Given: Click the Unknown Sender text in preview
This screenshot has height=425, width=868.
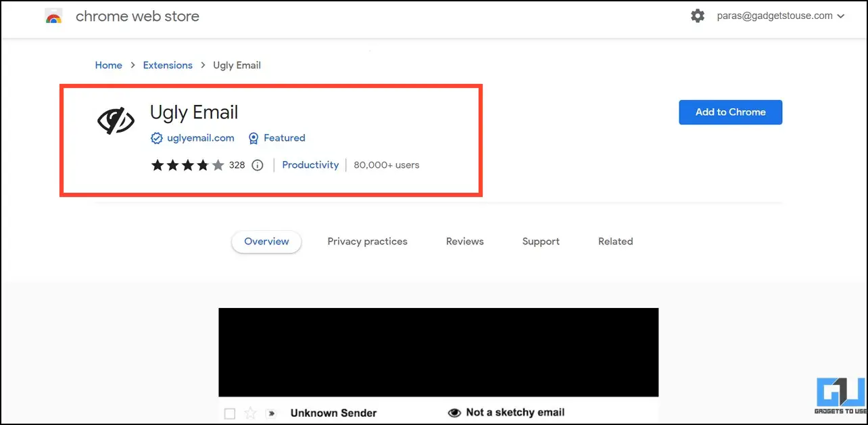Looking at the screenshot, I should (x=333, y=413).
